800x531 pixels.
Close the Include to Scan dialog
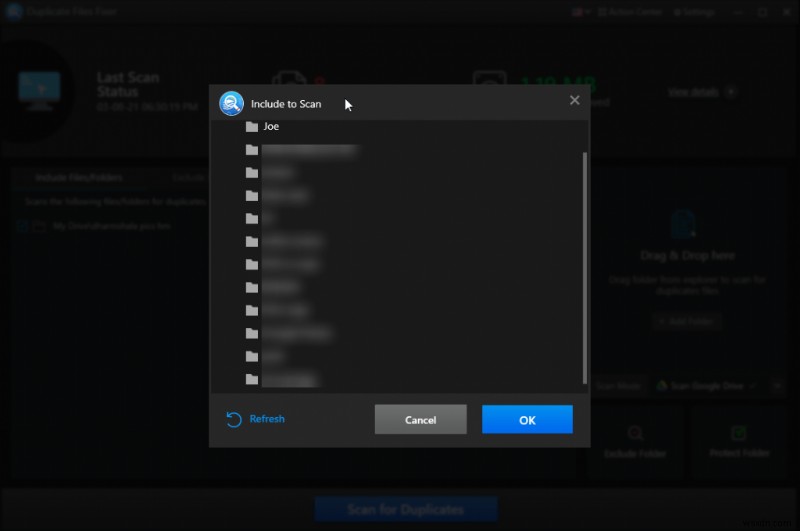[x=574, y=100]
